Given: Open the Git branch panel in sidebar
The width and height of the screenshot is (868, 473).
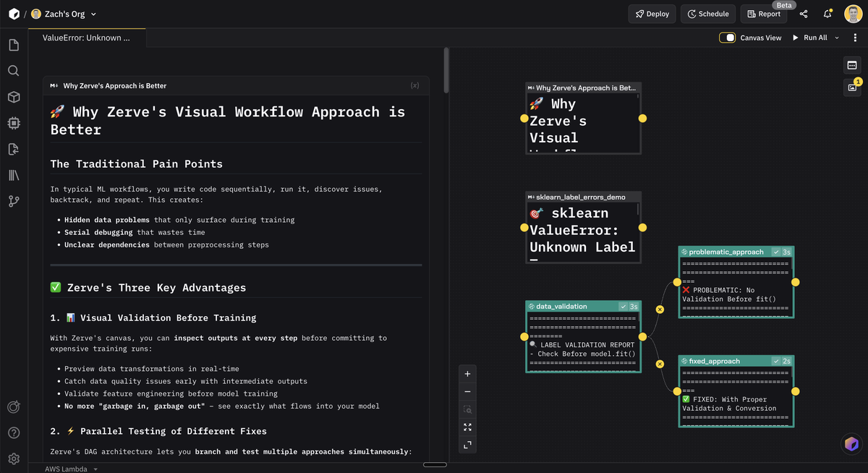Looking at the screenshot, I should 13,201.
